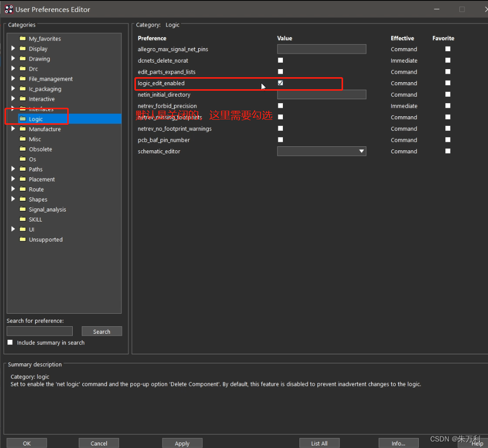This screenshot has height=448, width=488.
Task: Mark allegro_max_signal_net_pins as favorite
Action: (x=447, y=49)
